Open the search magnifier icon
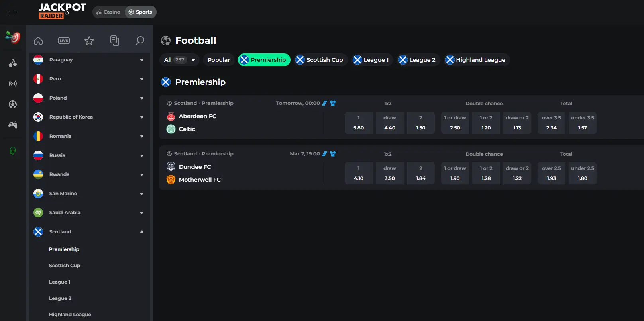 pos(140,41)
